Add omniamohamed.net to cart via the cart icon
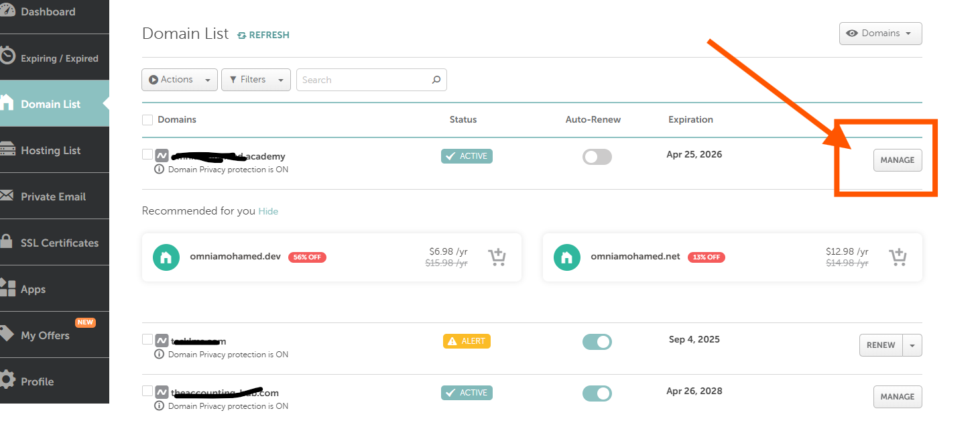980x427 pixels. [x=898, y=257]
